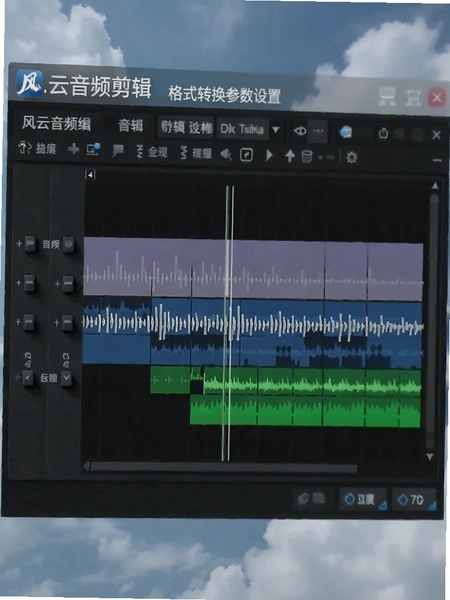Switch to the 音辑 tab

point(130,126)
